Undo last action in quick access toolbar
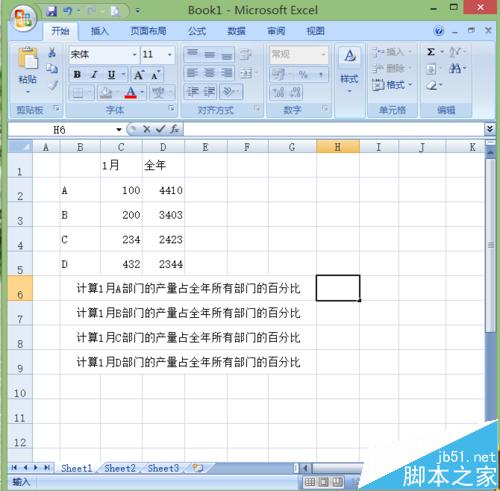 [x=68, y=11]
